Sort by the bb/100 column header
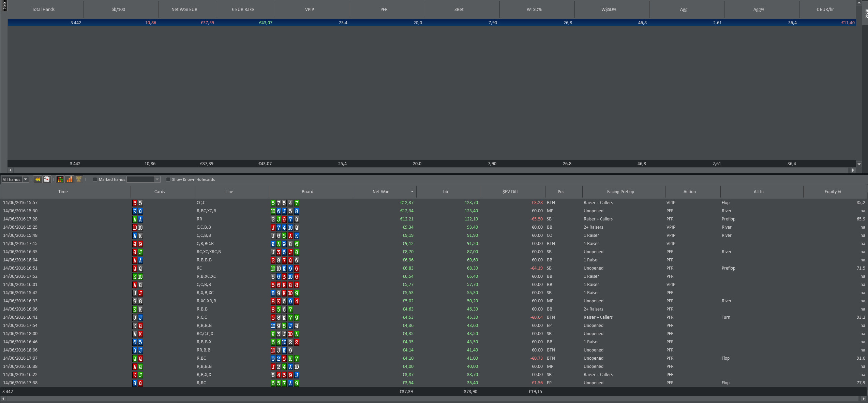868x403 pixels. click(118, 10)
